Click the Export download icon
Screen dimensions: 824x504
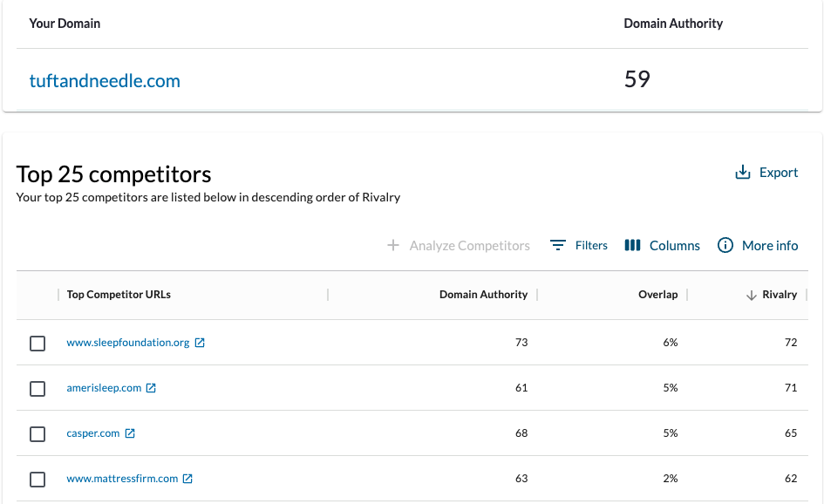(743, 173)
